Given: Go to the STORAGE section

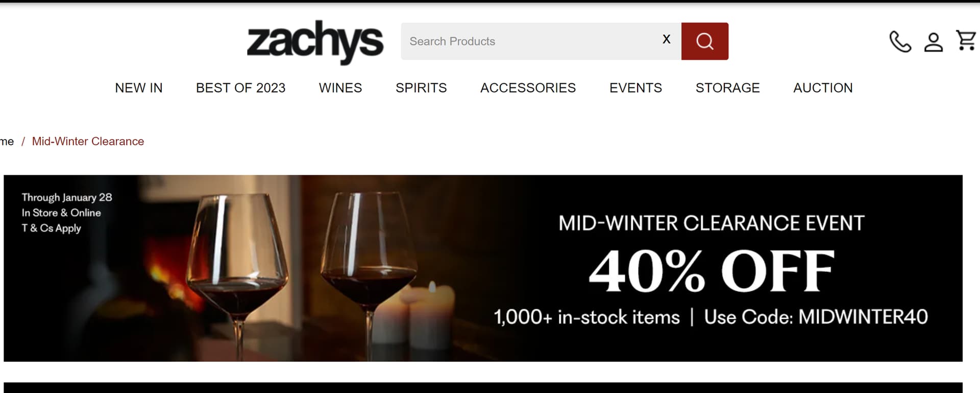Looking at the screenshot, I should pos(727,88).
